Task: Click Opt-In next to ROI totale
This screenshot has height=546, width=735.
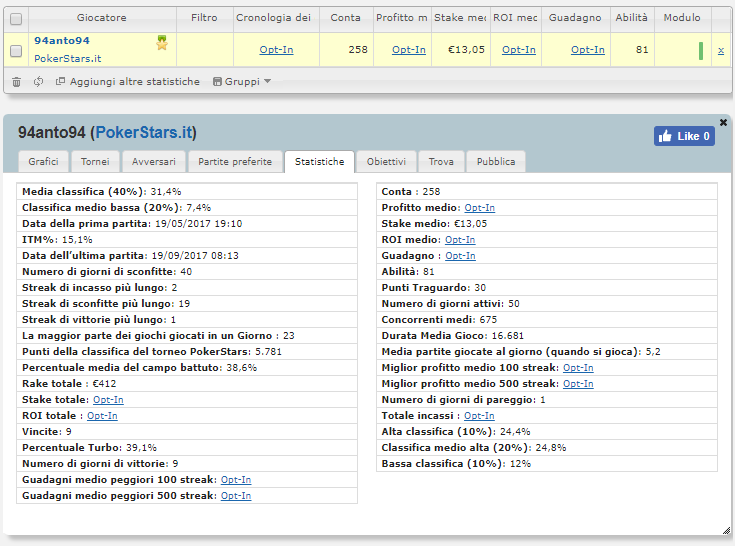Action: (102, 416)
